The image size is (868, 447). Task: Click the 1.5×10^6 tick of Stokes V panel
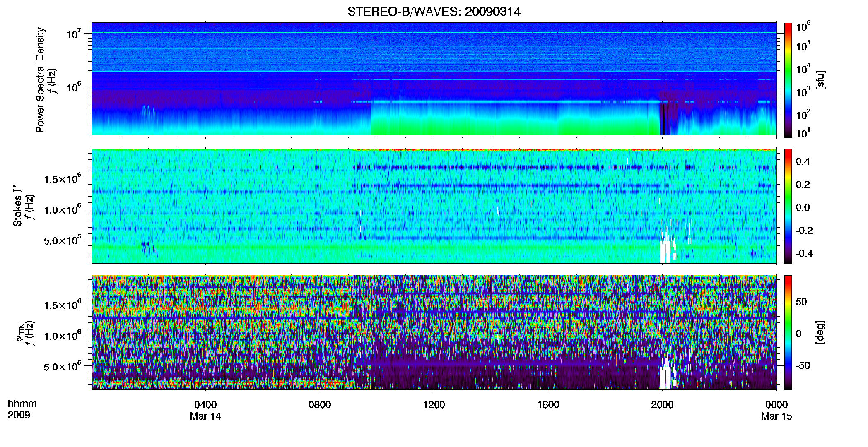63,179
